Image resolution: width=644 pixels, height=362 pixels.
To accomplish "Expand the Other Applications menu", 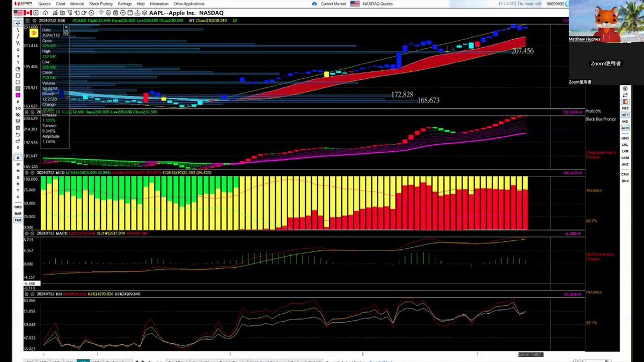I will [189, 4].
